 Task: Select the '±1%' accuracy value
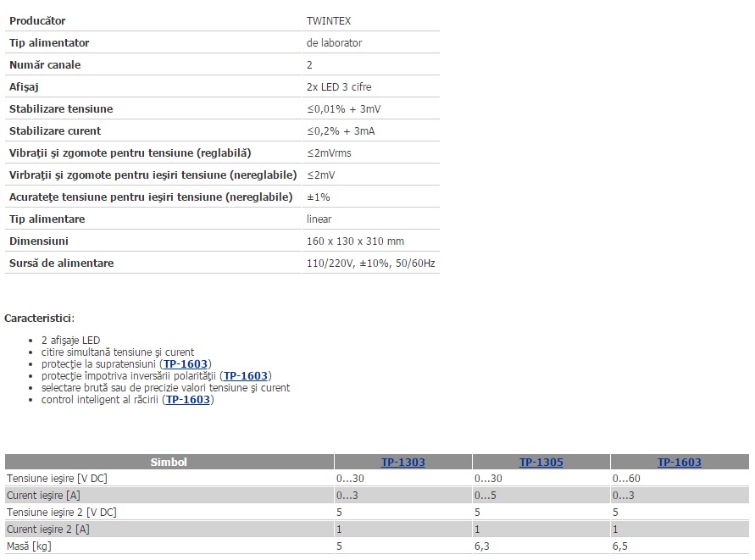(319, 197)
